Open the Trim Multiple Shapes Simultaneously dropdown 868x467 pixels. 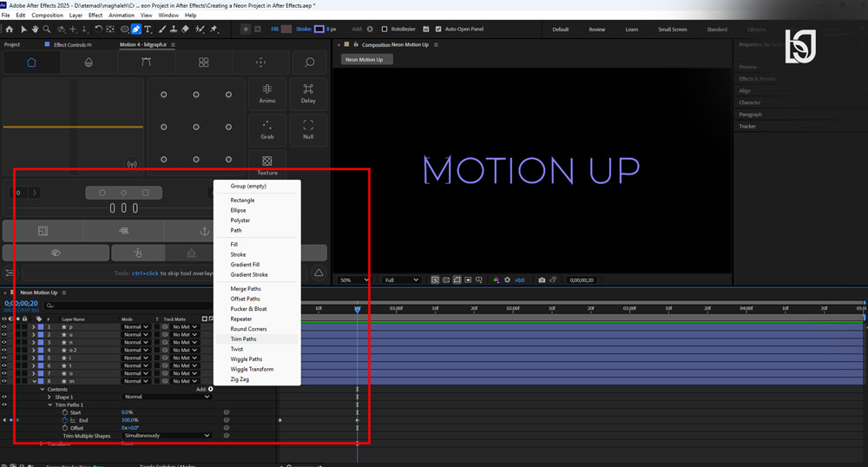[x=167, y=436]
